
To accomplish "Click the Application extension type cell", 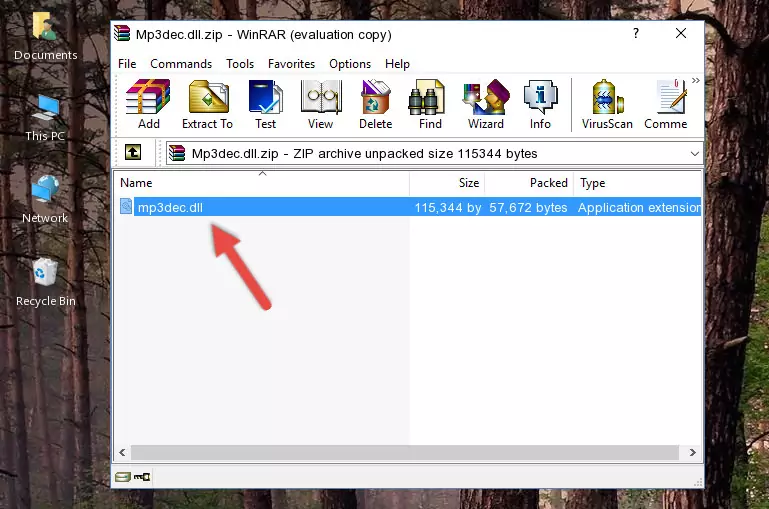I will (639, 207).
